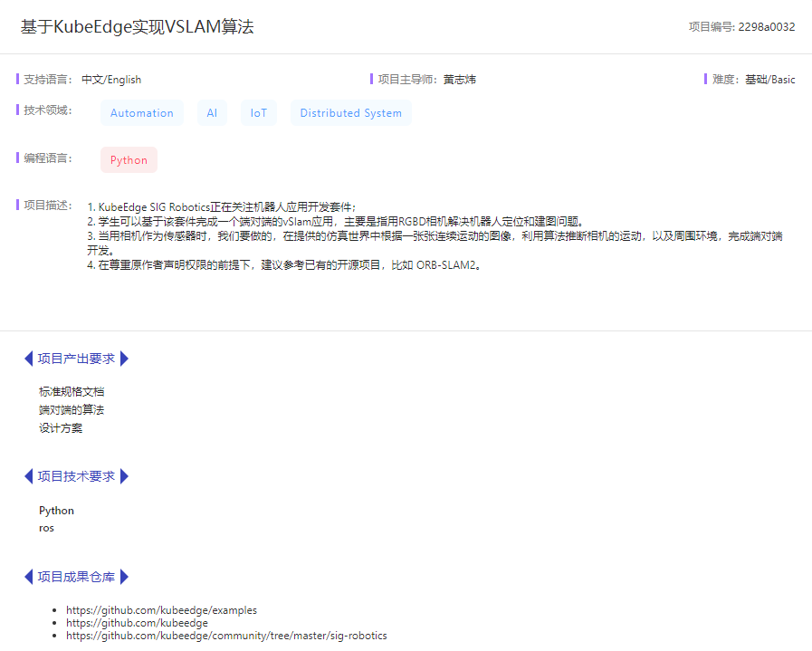Click the left arrow beside 项目成果仓库
This screenshot has width=812, height=651.
(x=28, y=577)
